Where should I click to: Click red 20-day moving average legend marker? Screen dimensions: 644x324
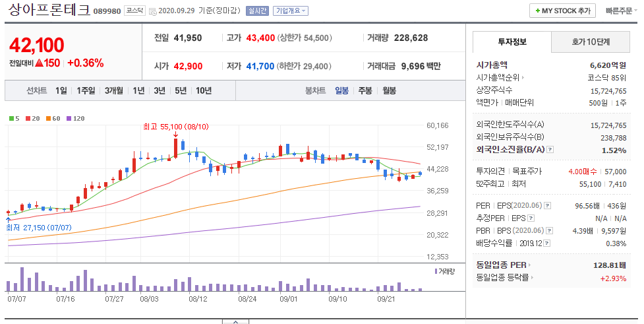coord(28,118)
